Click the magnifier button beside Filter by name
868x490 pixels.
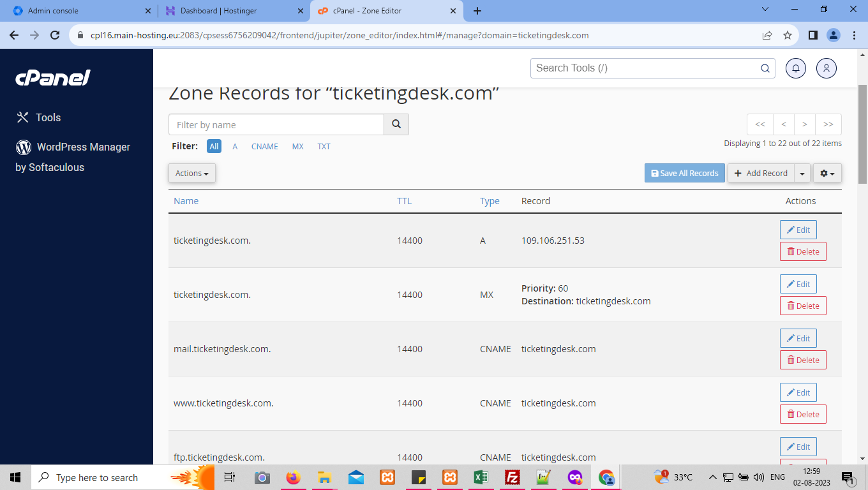[x=396, y=124]
